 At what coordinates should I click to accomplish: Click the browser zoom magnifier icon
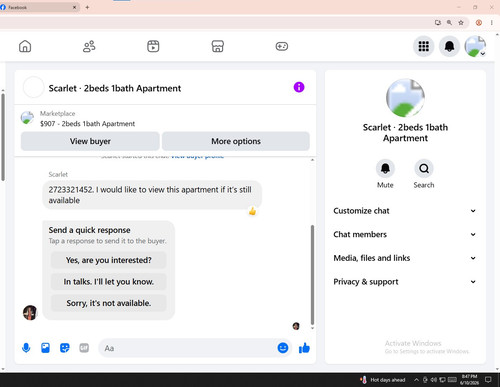(x=449, y=23)
